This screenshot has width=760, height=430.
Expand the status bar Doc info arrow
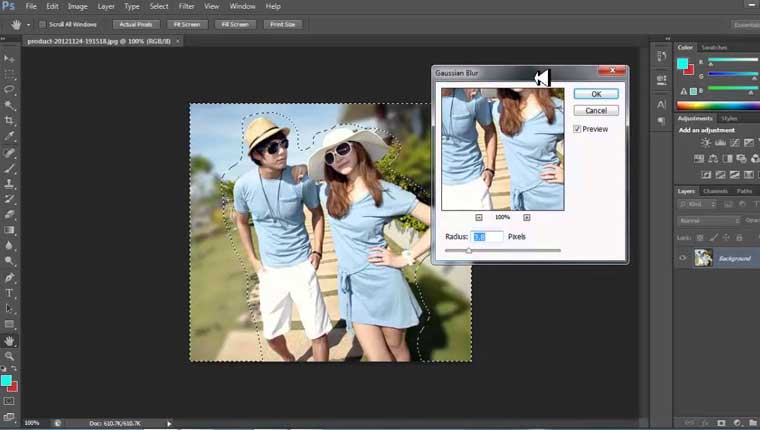pos(169,423)
